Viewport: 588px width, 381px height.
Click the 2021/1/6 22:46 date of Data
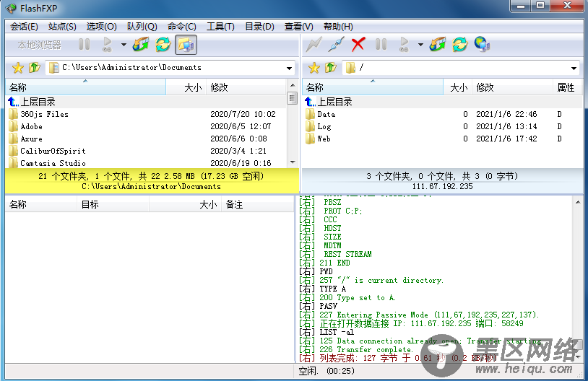[x=506, y=114]
